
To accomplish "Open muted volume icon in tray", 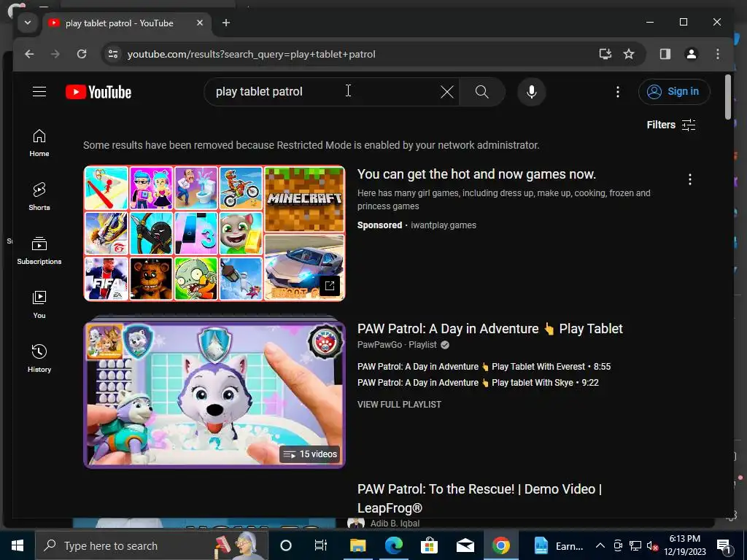I will click(652, 545).
